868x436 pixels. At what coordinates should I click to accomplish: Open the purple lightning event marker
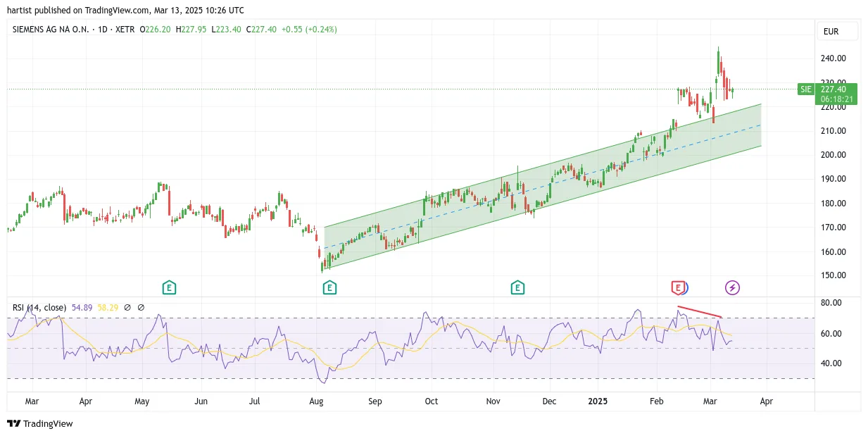(x=733, y=287)
